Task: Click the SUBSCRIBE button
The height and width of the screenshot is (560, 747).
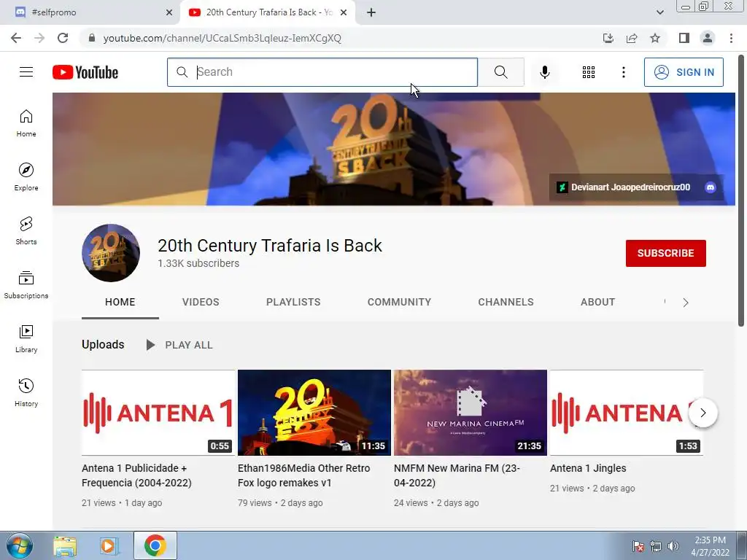Action: click(x=665, y=253)
